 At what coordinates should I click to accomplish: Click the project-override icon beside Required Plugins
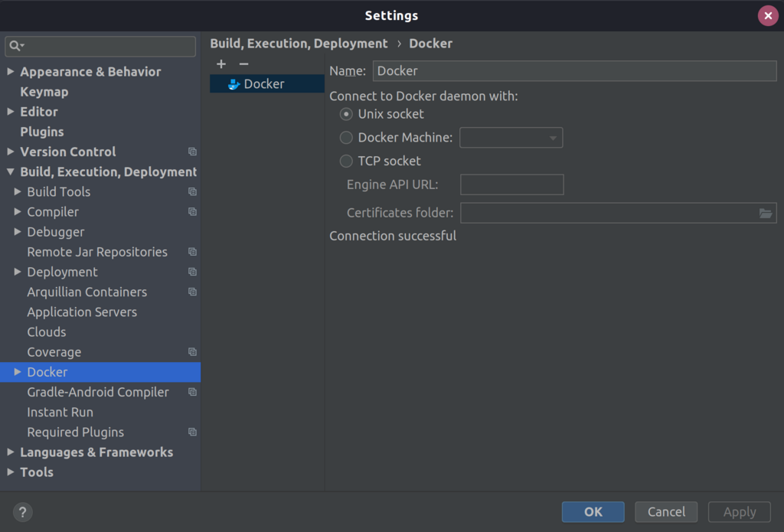coord(191,432)
